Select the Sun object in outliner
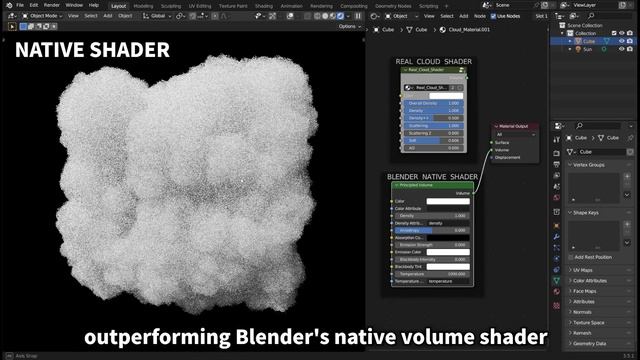 tap(587, 49)
